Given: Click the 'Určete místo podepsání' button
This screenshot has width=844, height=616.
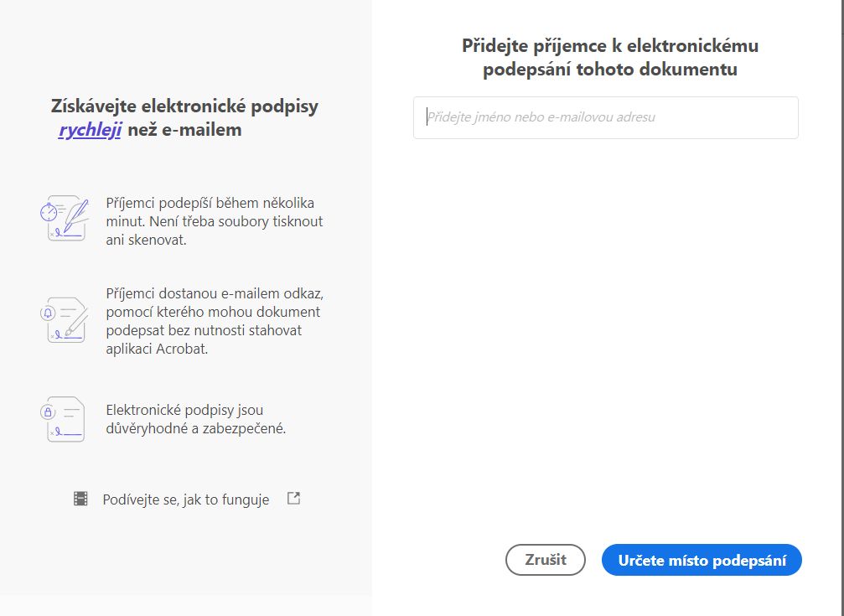Looking at the screenshot, I should [702, 560].
